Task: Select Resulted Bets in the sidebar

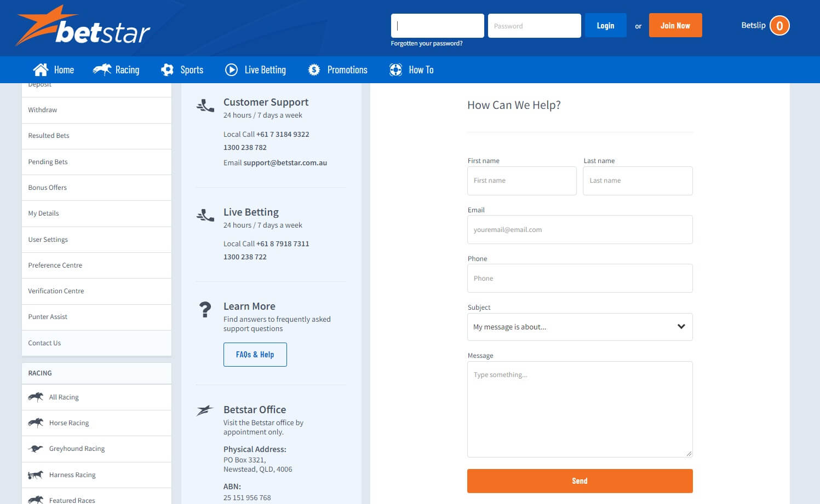Action: coord(96,136)
